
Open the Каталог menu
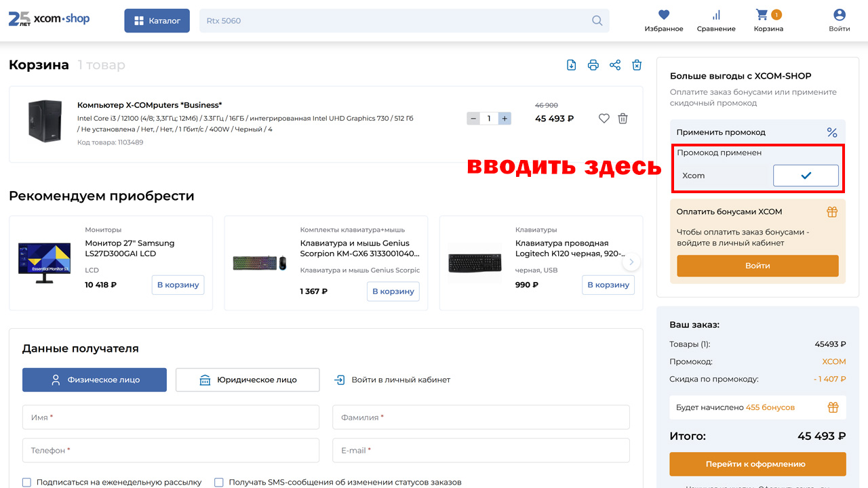click(x=157, y=21)
